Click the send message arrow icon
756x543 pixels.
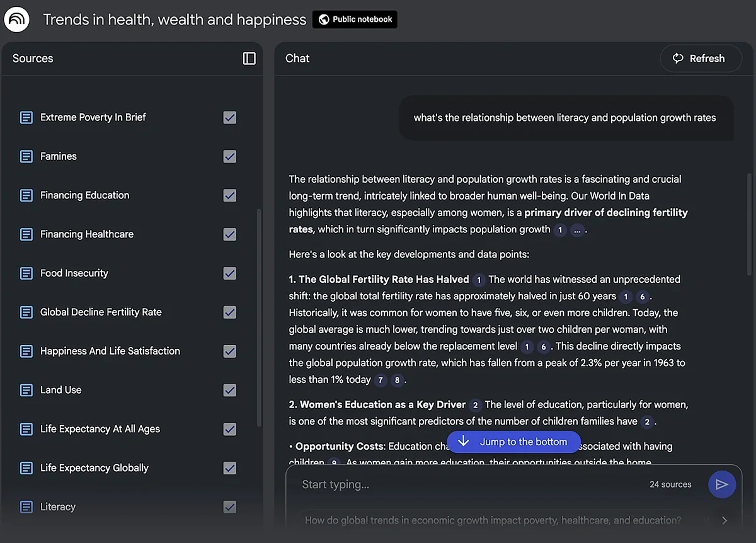[722, 484]
